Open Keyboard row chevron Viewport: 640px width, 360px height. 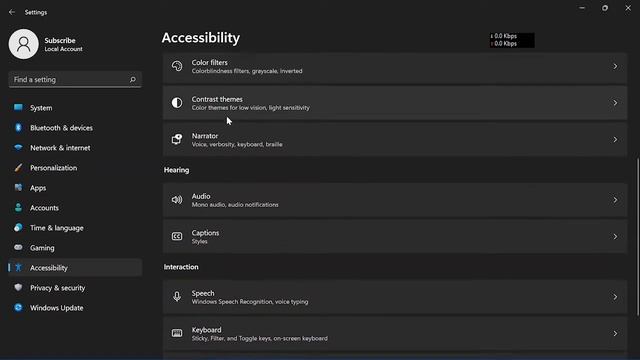[x=615, y=333]
